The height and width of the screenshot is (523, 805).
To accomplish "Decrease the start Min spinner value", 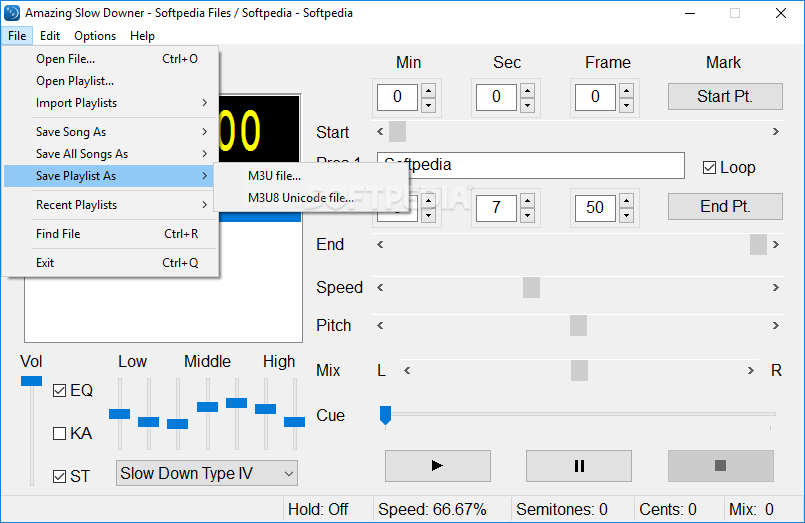I will click(x=428, y=105).
